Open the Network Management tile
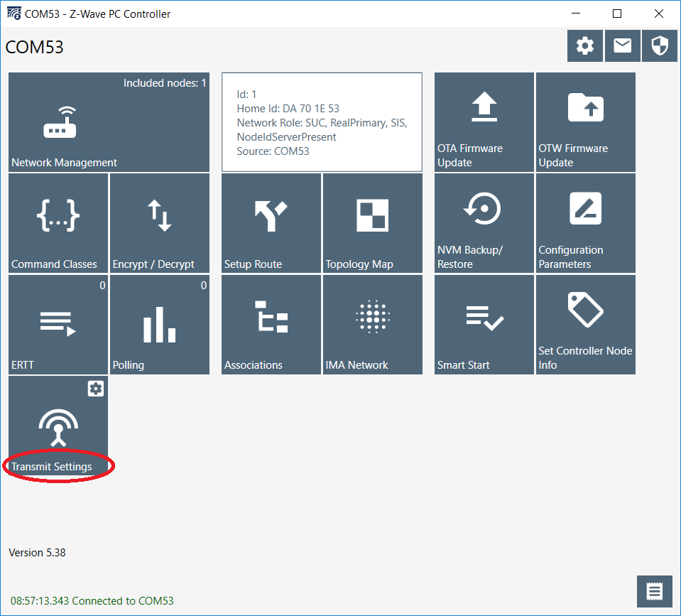The height and width of the screenshot is (616, 681). [x=109, y=122]
